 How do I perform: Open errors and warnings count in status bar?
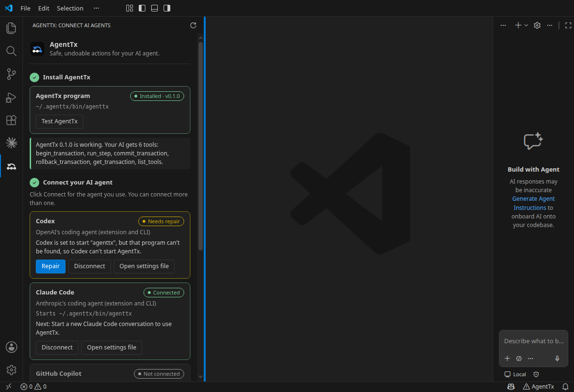[x=33, y=387]
